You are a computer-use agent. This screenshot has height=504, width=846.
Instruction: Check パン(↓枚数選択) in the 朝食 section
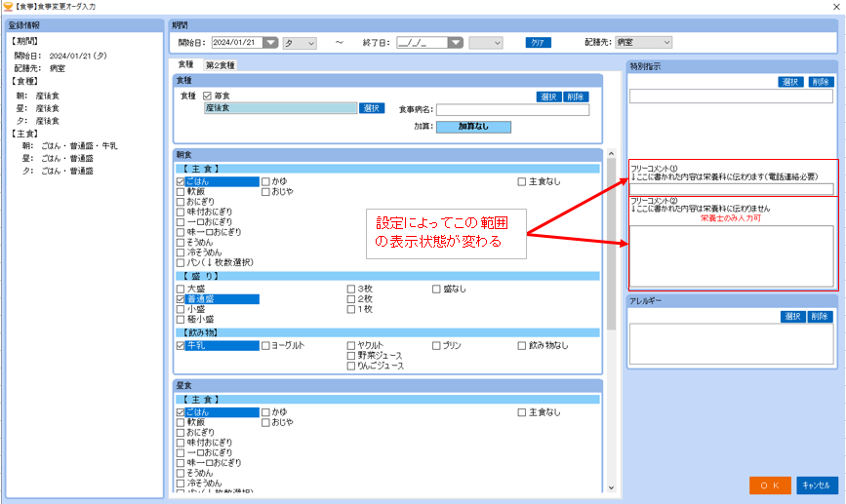pos(181,263)
